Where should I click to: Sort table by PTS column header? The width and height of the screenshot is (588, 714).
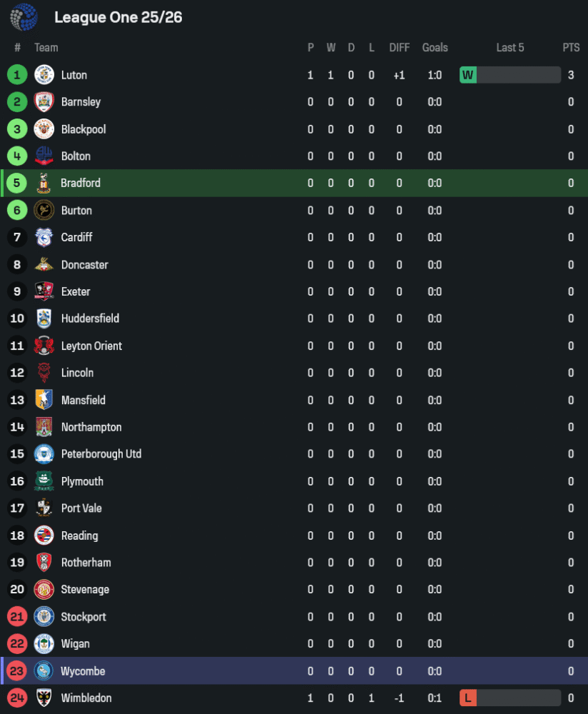click(571, 48)
